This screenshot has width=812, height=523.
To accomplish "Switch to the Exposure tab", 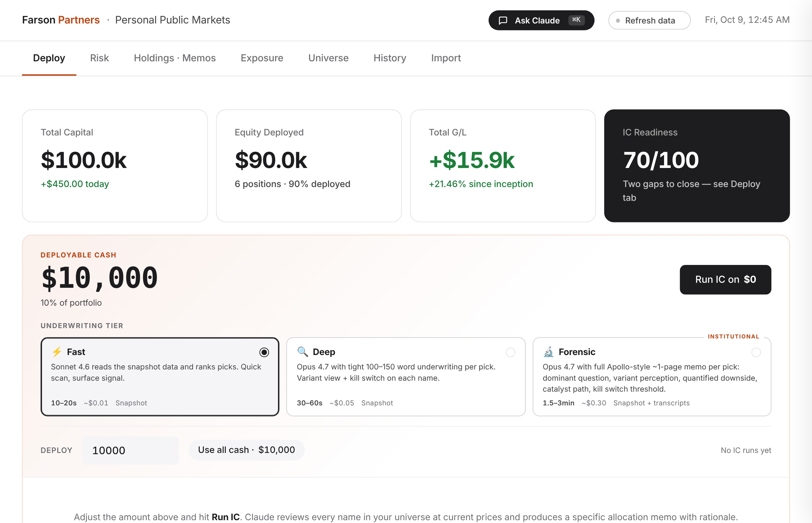I will (x=262, y=58).
